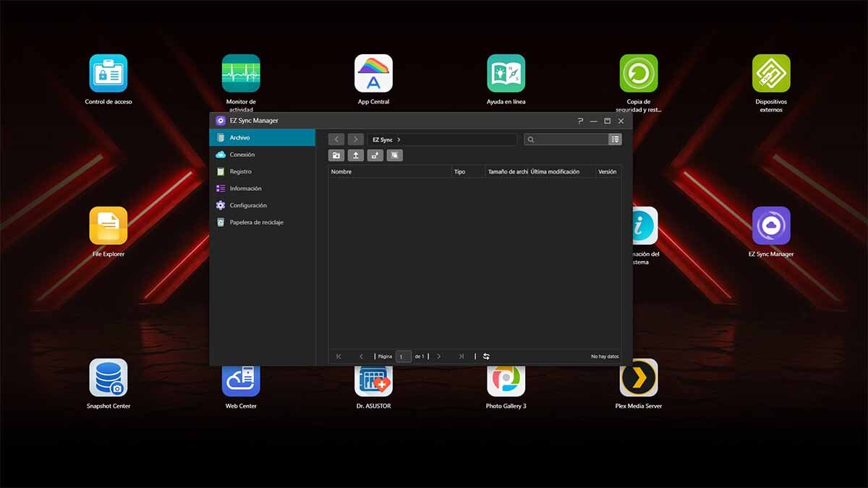The height and width of the screenshot is (488, 868).
Task: Go to the previous page
Action: 361,356
